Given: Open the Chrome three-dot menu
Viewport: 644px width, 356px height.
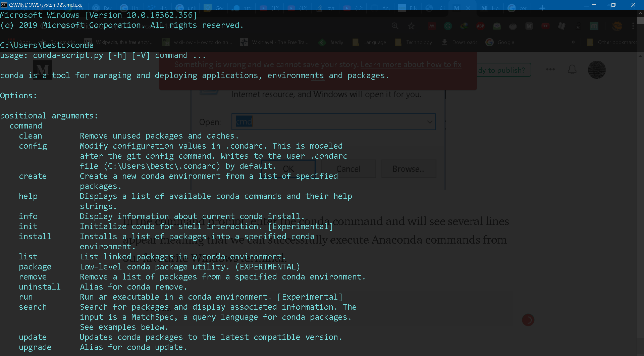Looking at the screenshot, I should coord(634,26).
